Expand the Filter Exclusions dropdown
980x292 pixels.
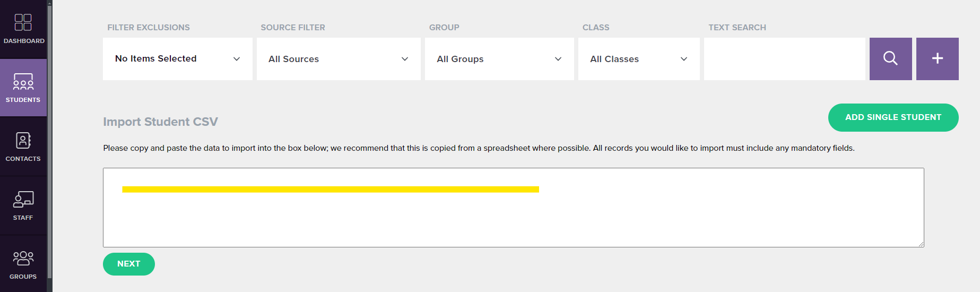178,59
